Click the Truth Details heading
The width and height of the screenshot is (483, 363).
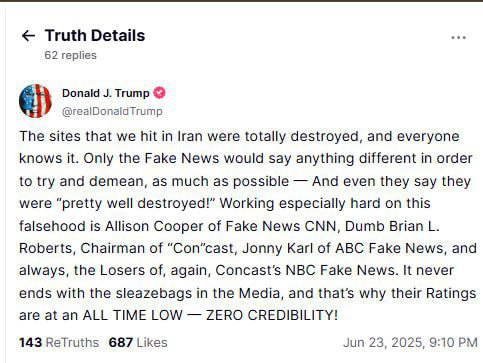pos(95,35)
